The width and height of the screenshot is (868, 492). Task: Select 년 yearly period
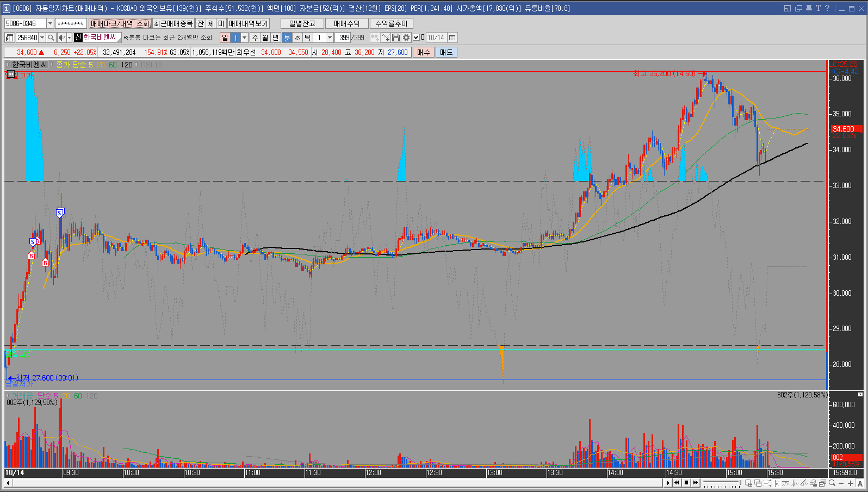point(276,38)
